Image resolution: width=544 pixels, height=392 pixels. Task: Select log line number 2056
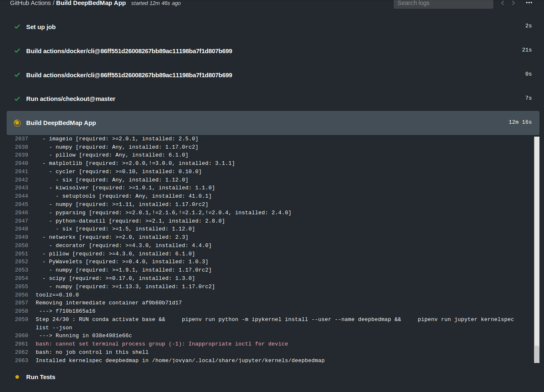pos(22,295)
